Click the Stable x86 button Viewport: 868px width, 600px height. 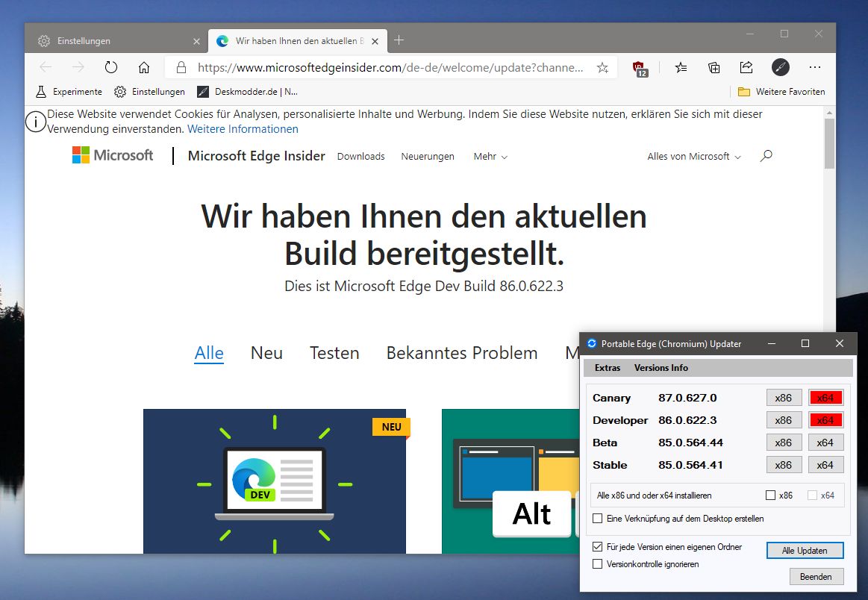[x=784, y=465]
